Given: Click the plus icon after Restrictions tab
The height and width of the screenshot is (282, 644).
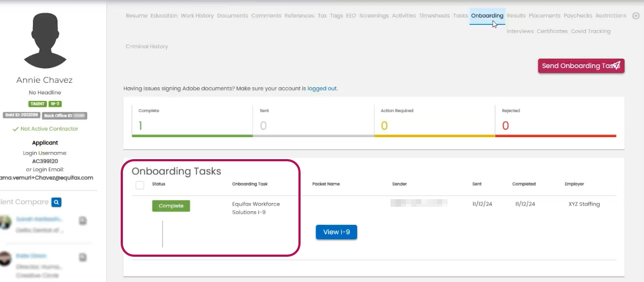Looking at the screenshot, I should [x=636, y=15].
